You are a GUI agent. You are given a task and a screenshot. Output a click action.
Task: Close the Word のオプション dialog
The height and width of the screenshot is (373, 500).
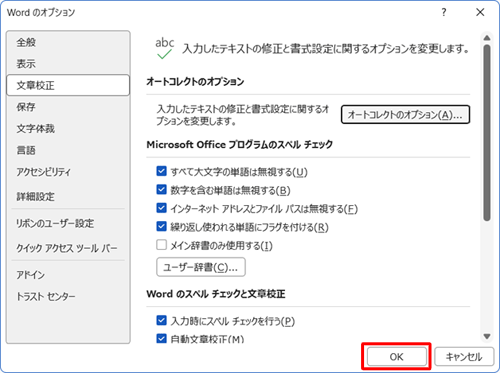480,12
